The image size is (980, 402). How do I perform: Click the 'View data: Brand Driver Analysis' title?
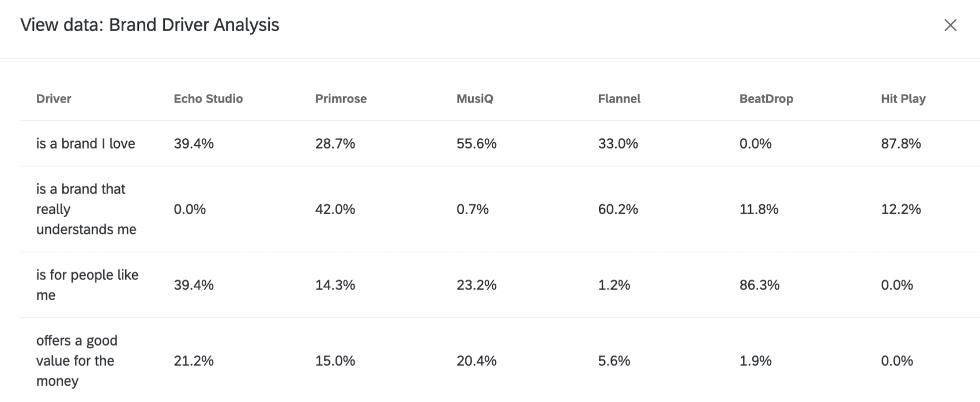150,25
